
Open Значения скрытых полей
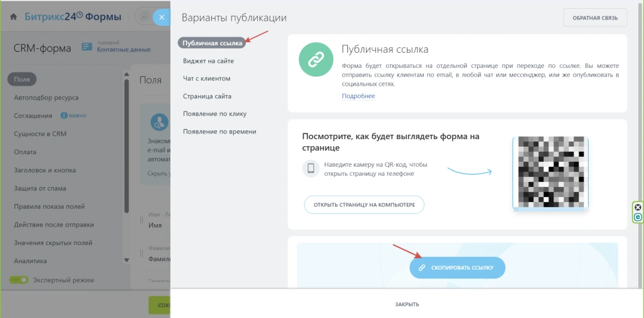[x=53, y=242]
